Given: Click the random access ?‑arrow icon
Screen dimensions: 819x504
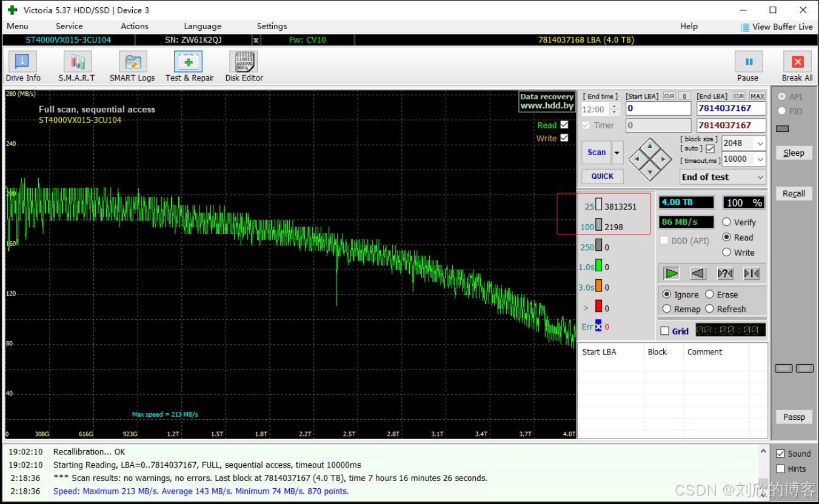Looking at the screenshot, I should 725,273.
